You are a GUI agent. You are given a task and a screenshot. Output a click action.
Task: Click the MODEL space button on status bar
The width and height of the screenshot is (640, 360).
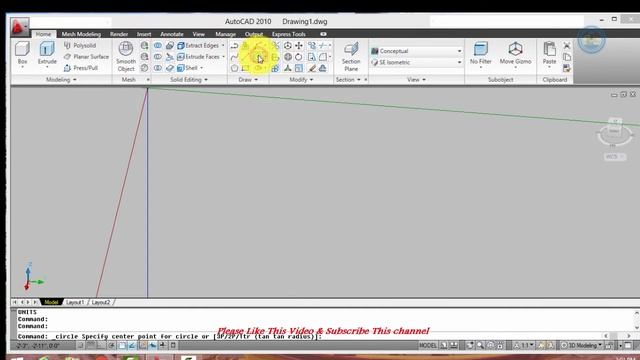click(x=428, y=345)
